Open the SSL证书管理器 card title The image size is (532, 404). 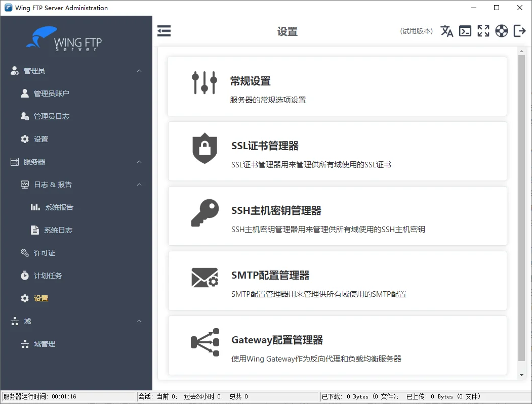265,146
